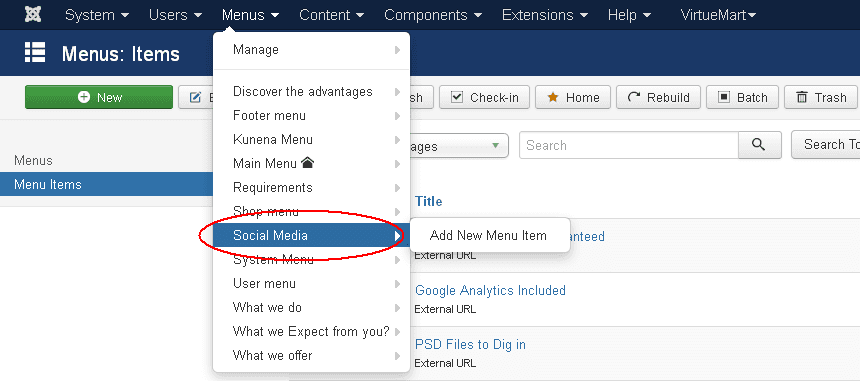The height and width of the screenshot is (381, 860).
Task: Select What we Expect from you? entry
Action: coord(312,332)
